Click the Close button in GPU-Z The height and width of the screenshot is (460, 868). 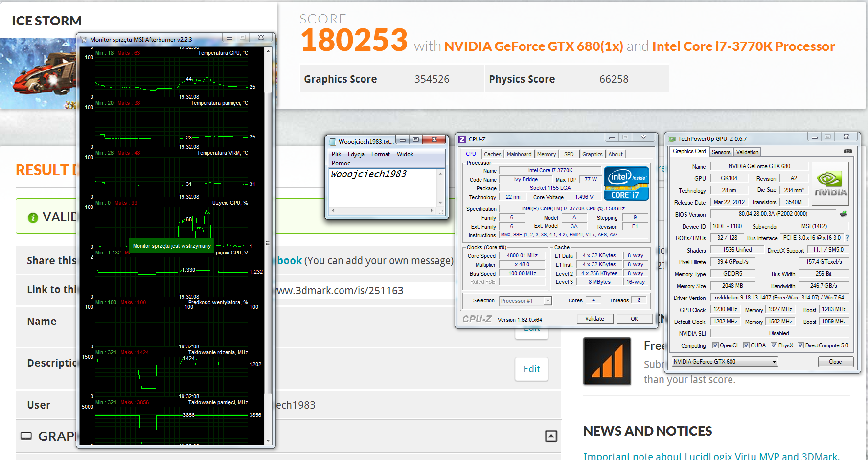point(835,362)
